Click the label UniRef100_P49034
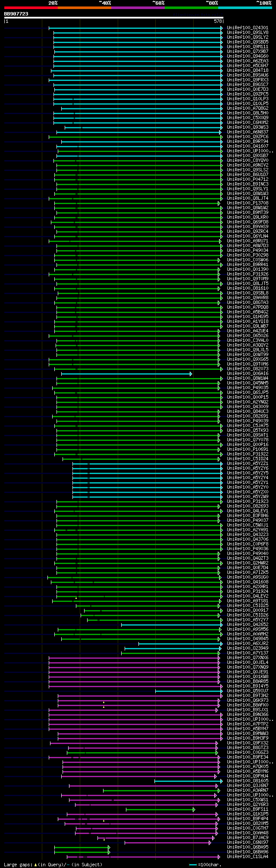This screenshot has height=868, width=276. [x=248, y=251]
